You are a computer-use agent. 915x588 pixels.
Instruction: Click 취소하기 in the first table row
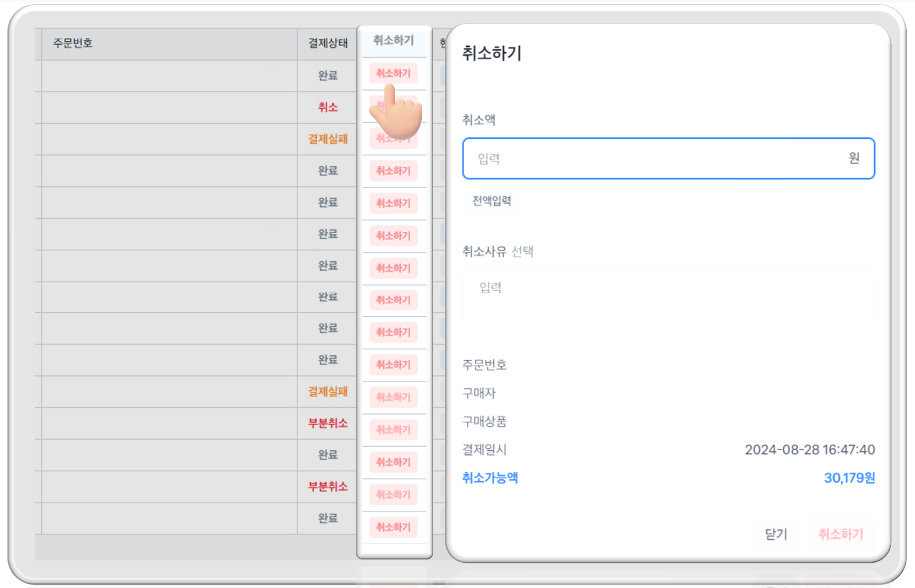(x=393, y=73)
